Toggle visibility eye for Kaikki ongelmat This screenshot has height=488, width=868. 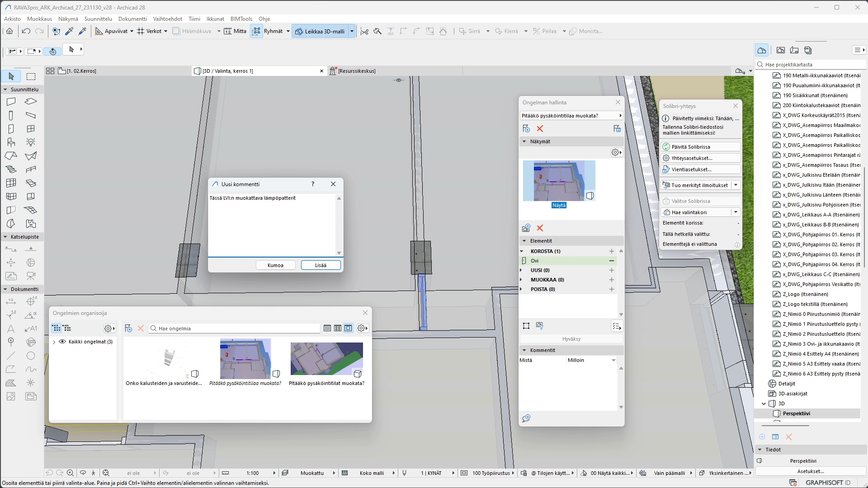62,342
